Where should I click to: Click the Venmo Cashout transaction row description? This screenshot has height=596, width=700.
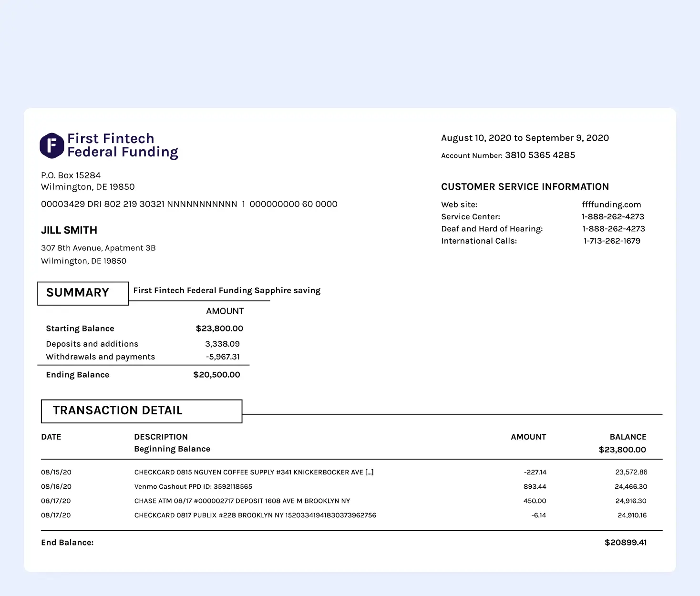tap(193, 486)
